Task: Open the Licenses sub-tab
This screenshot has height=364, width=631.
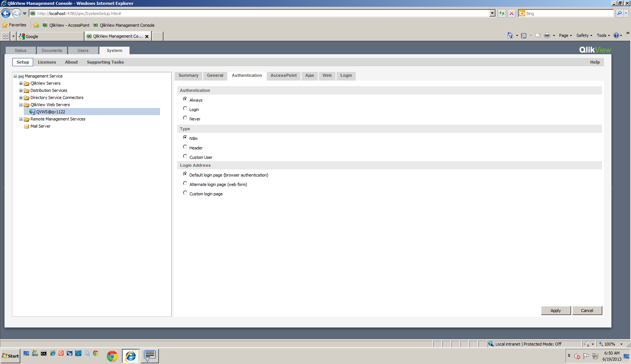Action: [x=47, y=62]
